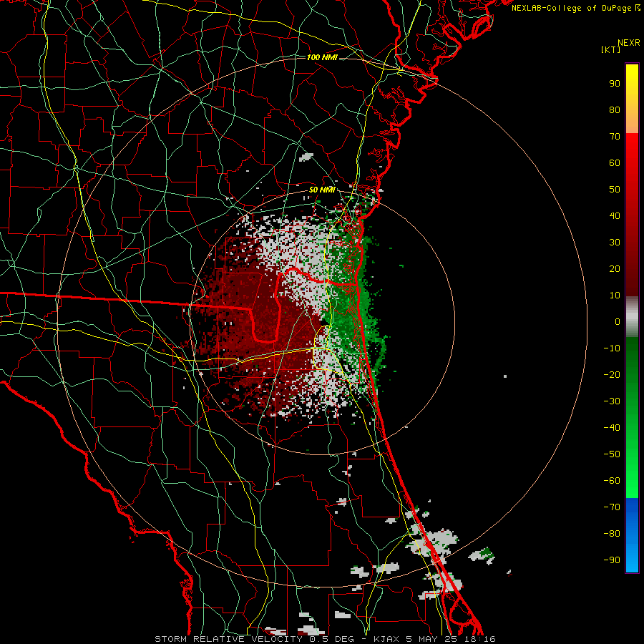Click the -90 value on the velocity scale
Image resolution: width=644 pixels, height=644 pixels.
point(612,560)
